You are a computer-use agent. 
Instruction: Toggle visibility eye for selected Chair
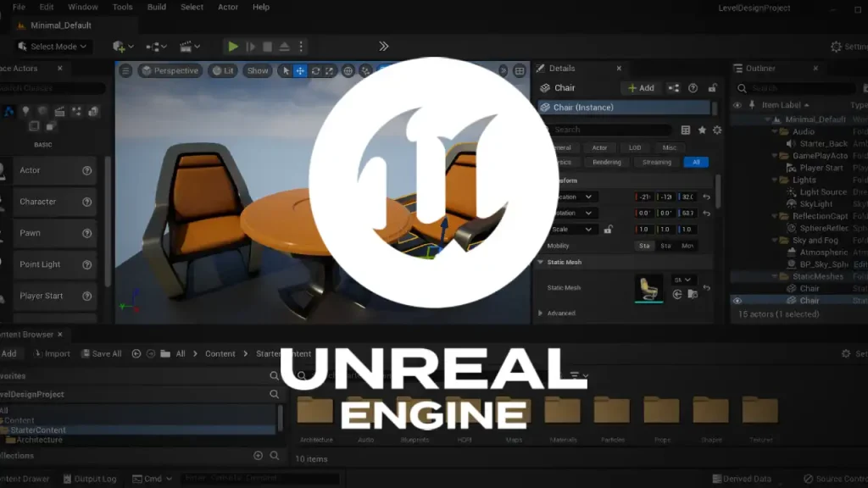[737, 301]
